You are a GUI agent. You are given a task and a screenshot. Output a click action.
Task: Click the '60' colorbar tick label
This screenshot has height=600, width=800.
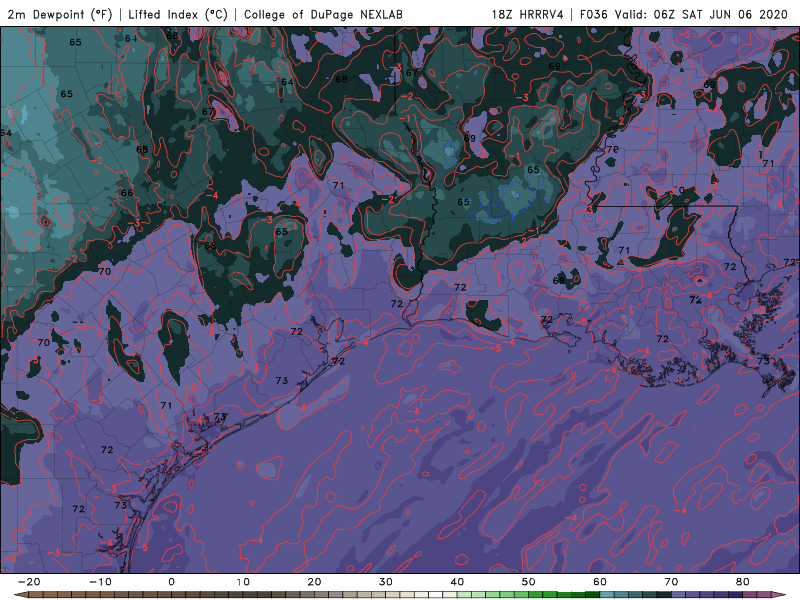(600, 582)
